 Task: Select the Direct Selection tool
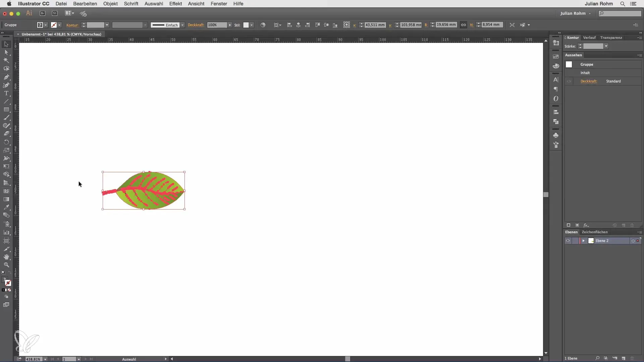6,52
